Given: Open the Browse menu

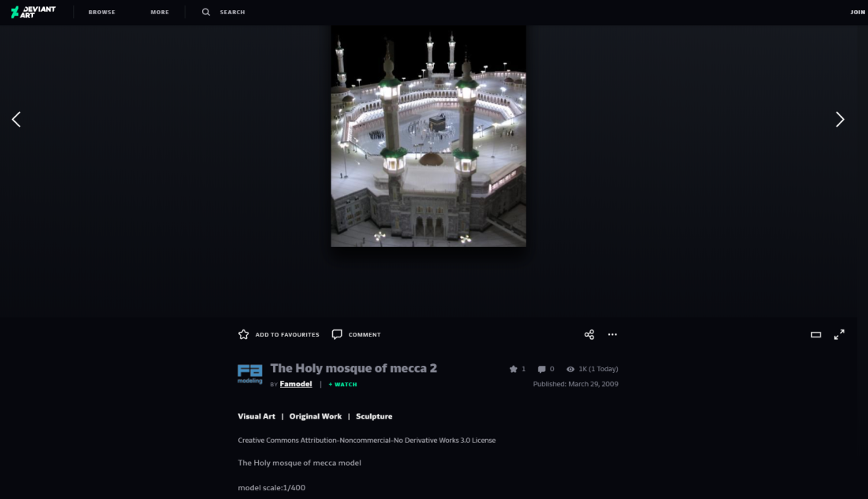Looking at the screenshot, I should 102,12.
